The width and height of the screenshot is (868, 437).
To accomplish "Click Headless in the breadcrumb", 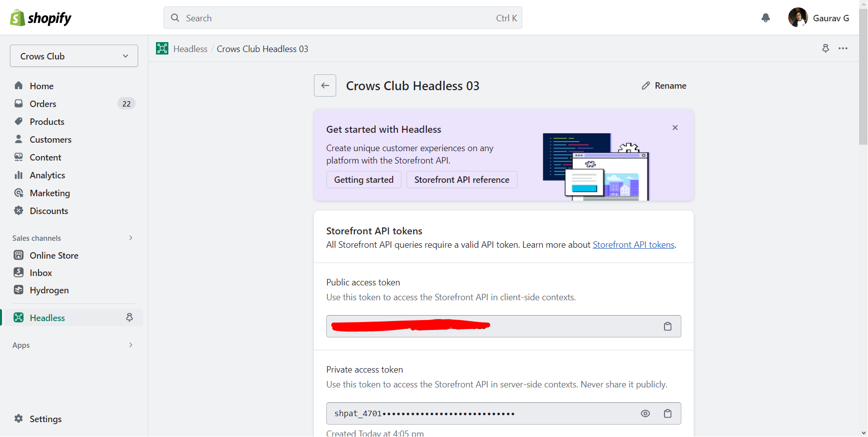I will point(191,49).
